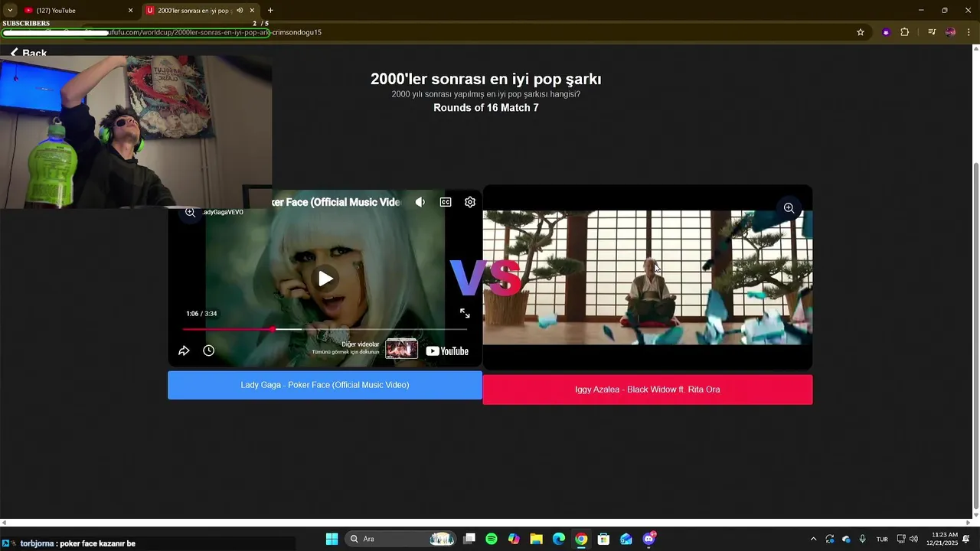
Task: Open the video on YouTube via logo
Action: coord(447,351)
